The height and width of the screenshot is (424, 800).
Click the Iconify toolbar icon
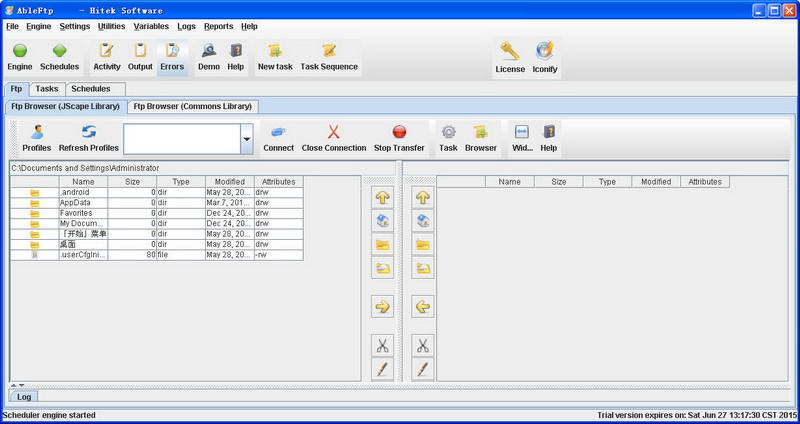coord(545,51)
